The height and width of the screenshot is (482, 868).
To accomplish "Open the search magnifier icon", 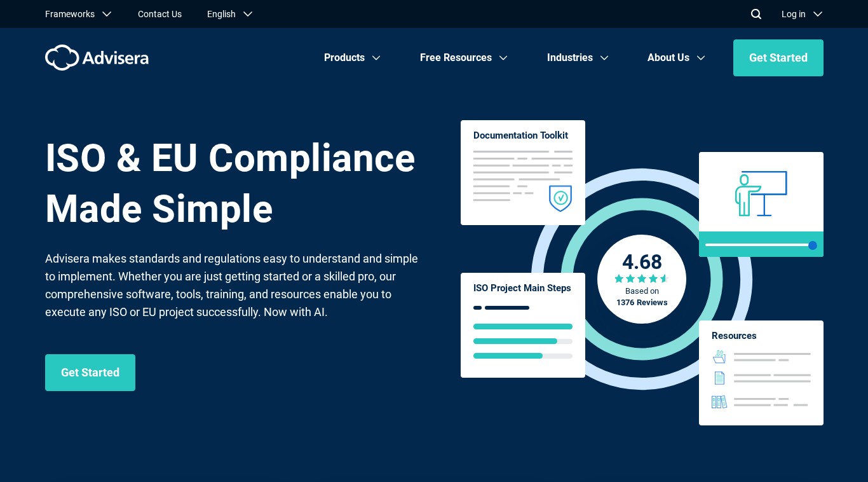I will 756,14.
